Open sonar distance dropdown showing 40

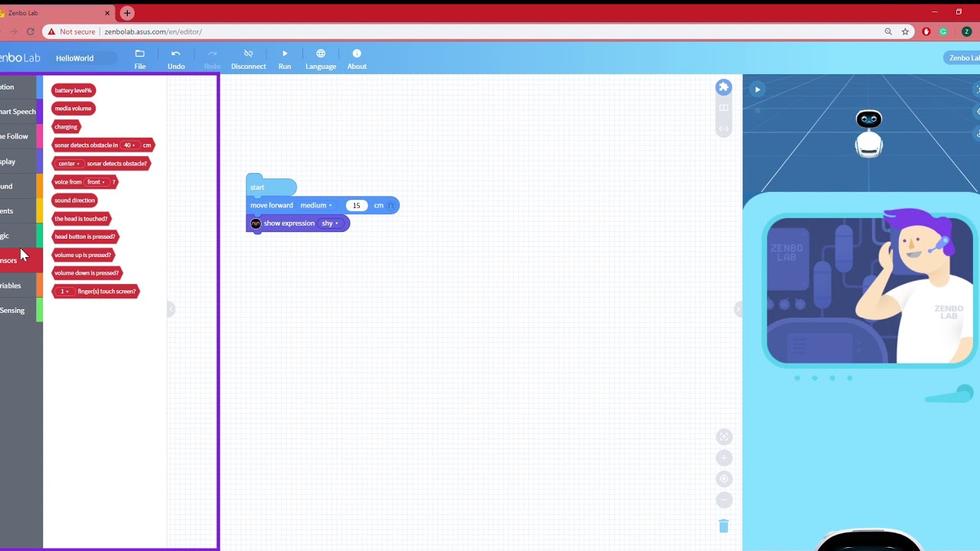[x=129, y=145]
